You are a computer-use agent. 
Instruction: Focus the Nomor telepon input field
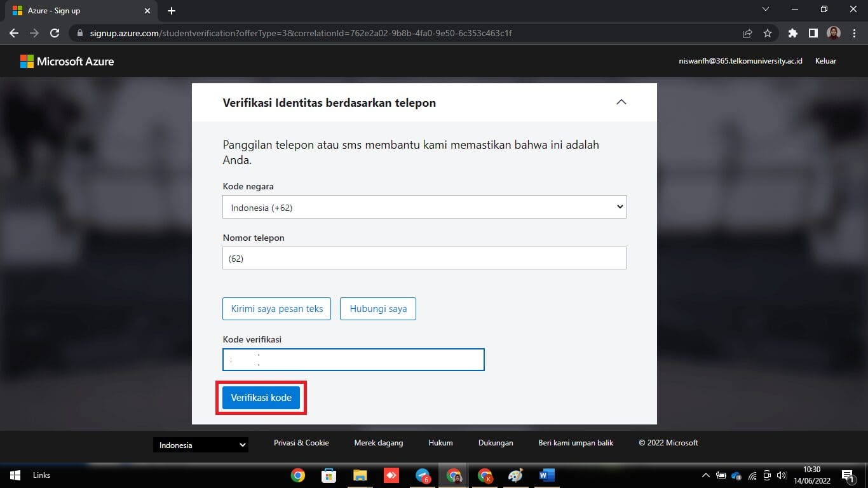click(x=424, y=258)
